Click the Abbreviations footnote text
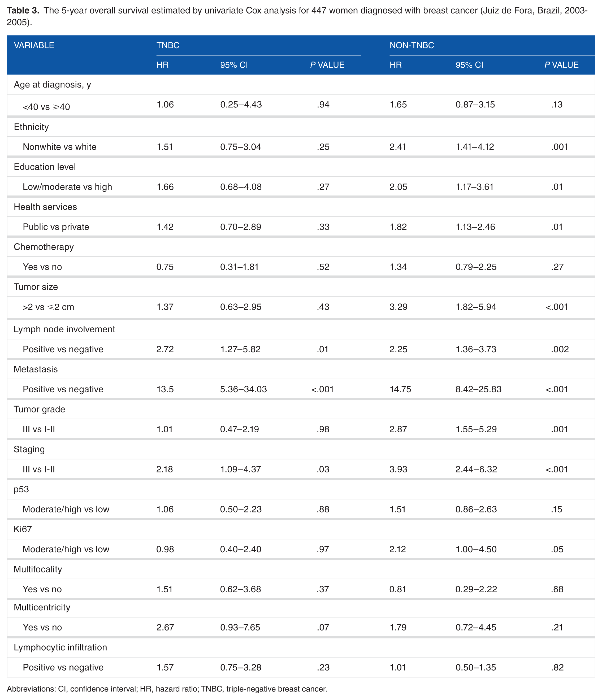The height and width of the screenshot is (700, 602). [167, 689]
